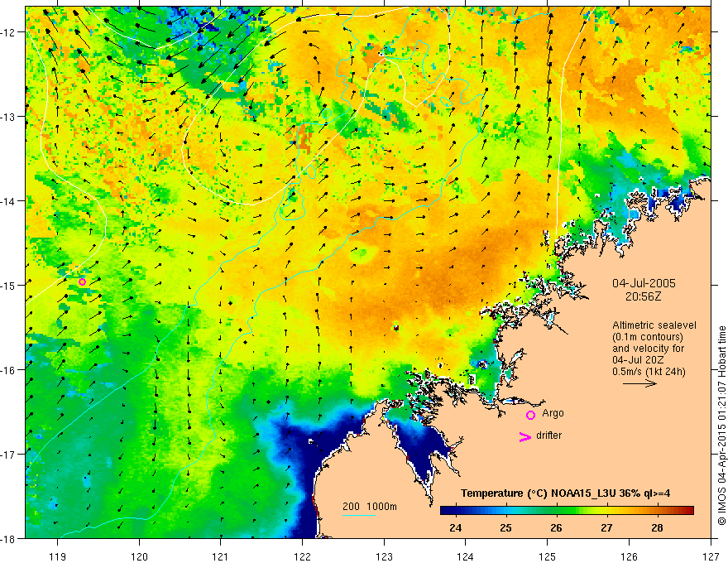The image size is (728, 563).
Task: Click the Argo circle symbol in the legend
Action: pos(530,415)
